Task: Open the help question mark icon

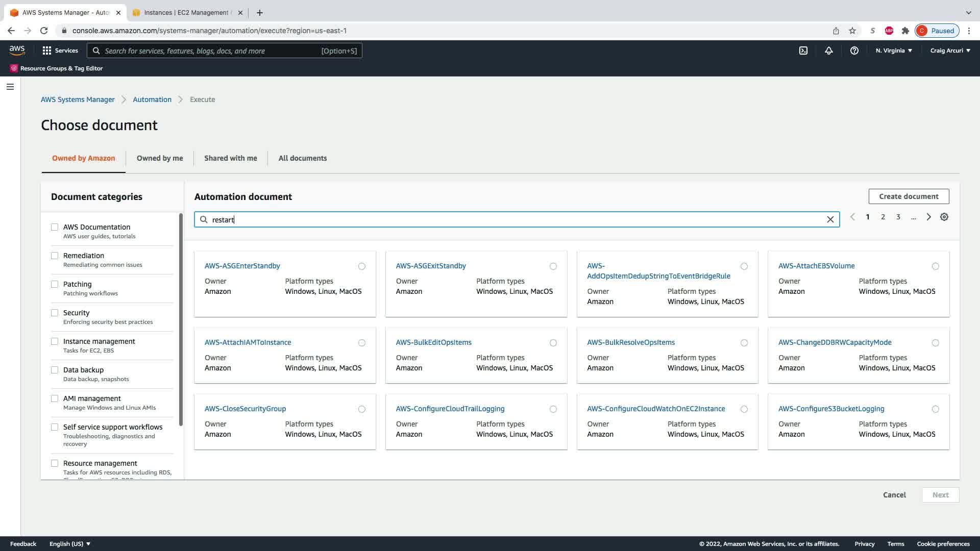Action: (854, 51)
